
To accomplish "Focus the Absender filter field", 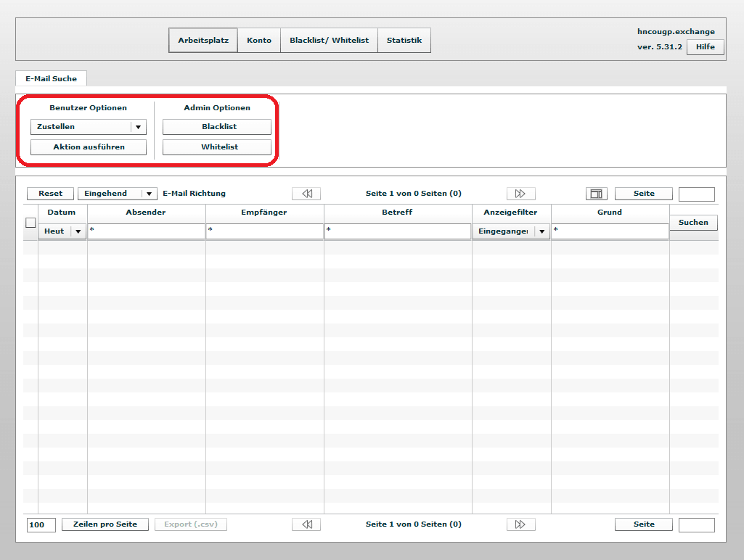I will [x=146, y=231].
